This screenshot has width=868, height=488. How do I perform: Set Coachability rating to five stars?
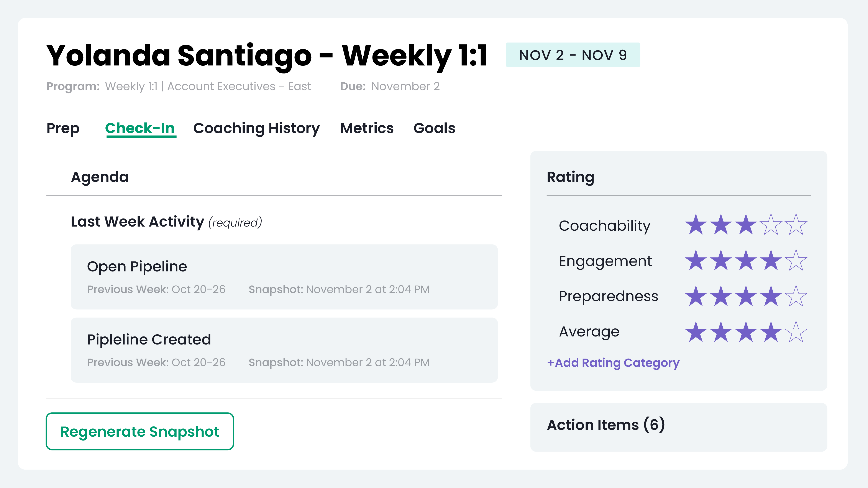click(796, 225)
